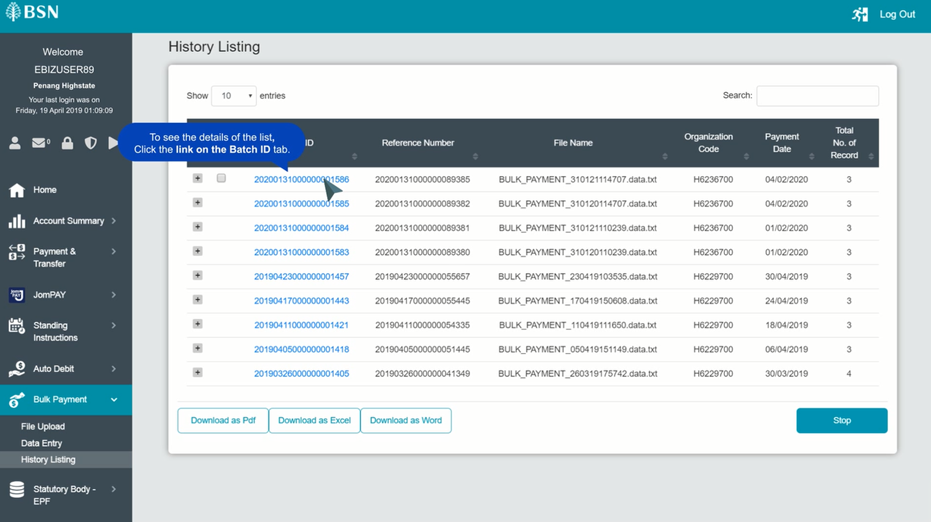Expand the Account Summary menu
This screenshot has width=931, height=522.
point(66,221)
